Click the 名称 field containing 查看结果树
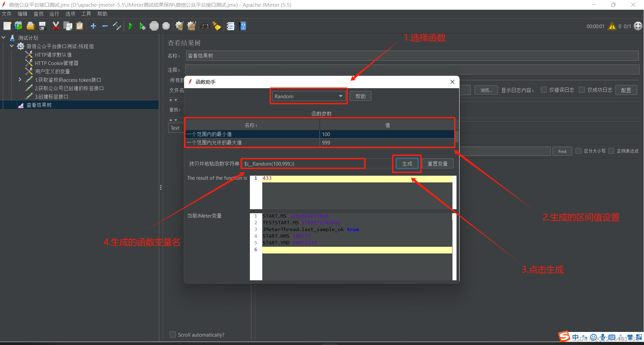 tap(412, 56)
